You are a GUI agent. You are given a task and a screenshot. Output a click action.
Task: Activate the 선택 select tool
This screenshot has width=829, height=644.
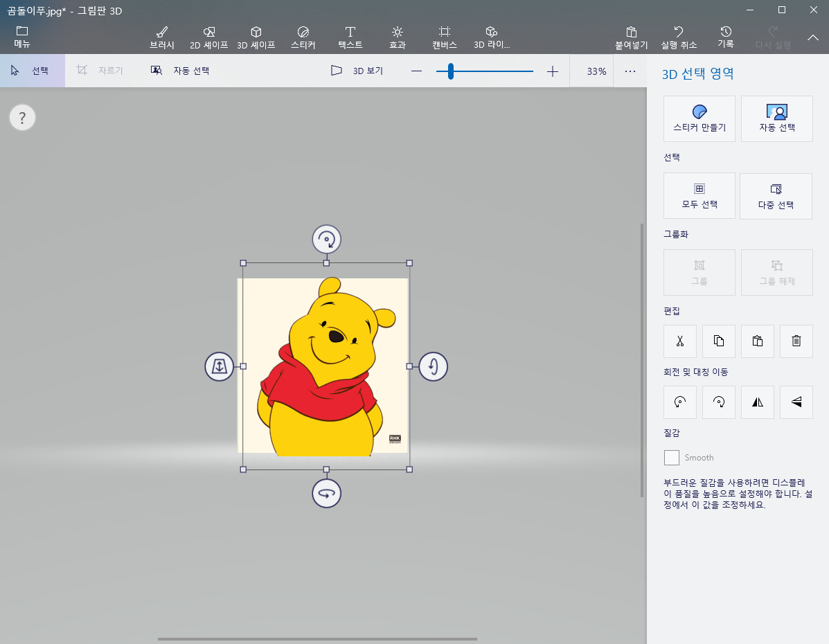coord(33,71)
